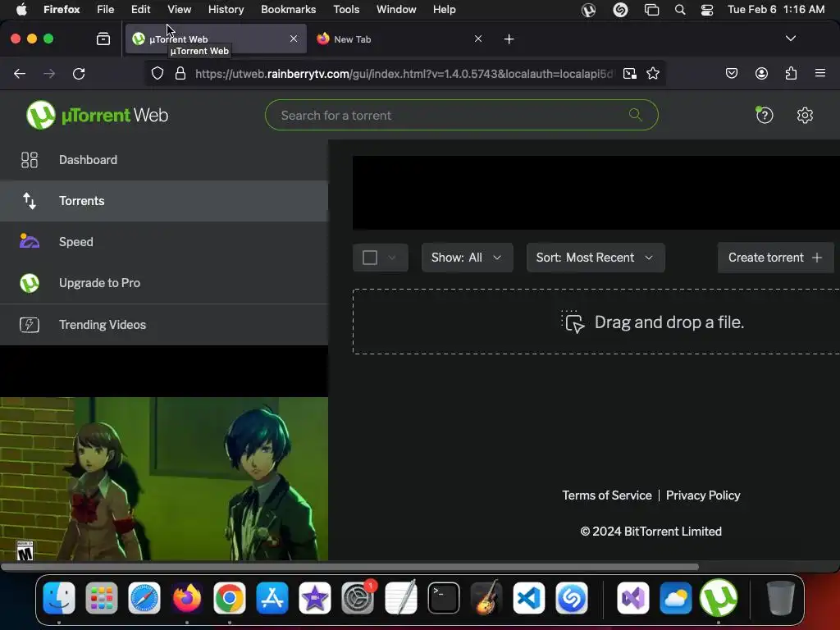Viewport: 840px width, 630px height.
Task: Click the Persona game ad thumbnail
Action: coord(164,478)
